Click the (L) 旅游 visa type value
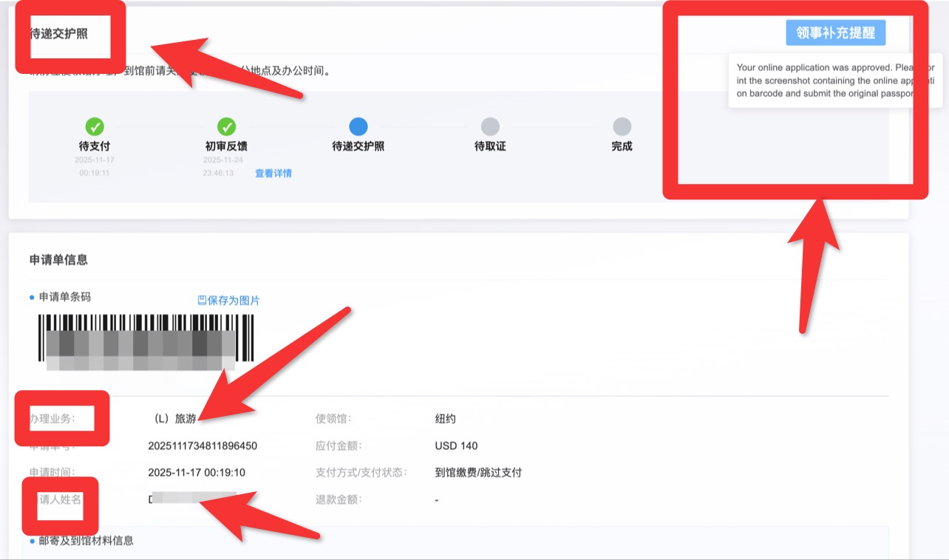The width and height of the screenshot is (949, 560). pos(174,419)
